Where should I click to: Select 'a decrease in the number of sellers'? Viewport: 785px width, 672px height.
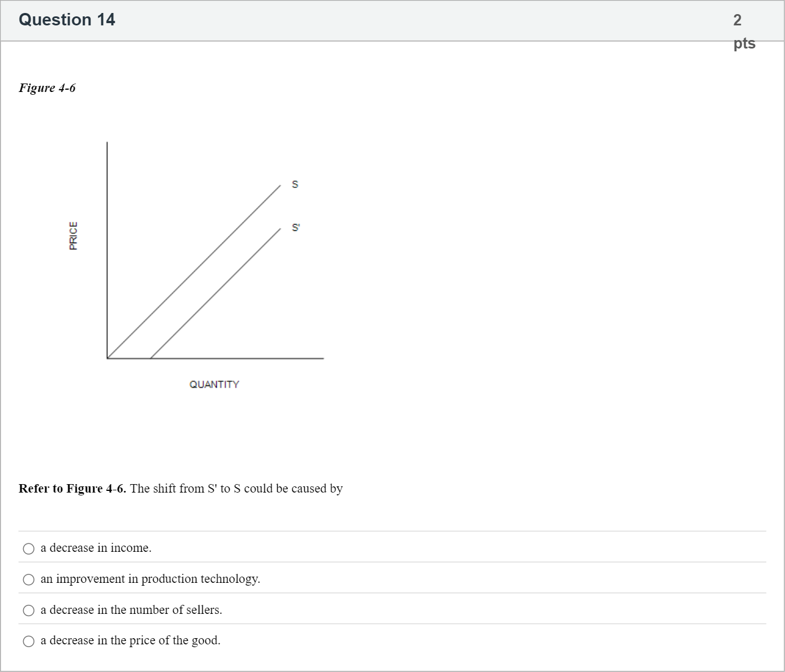coord(28,610)
